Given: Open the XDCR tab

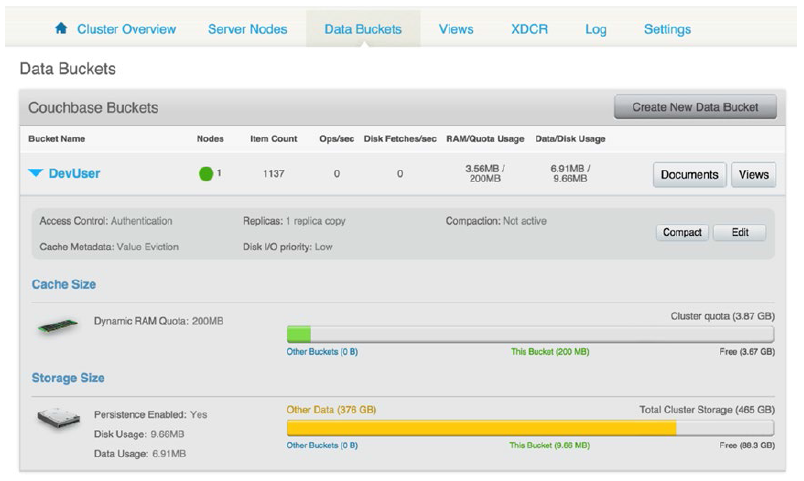Looking at the screenshot, I should tap(529, 29).
